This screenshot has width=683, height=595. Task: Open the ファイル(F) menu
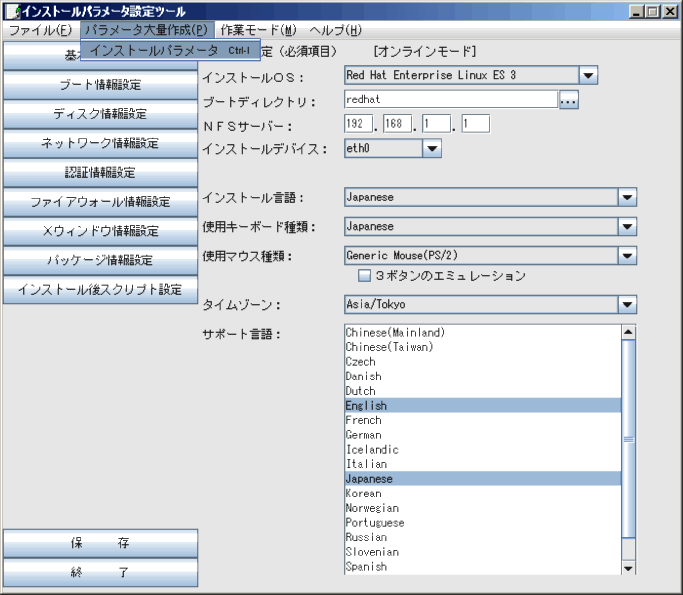[40, 30]
